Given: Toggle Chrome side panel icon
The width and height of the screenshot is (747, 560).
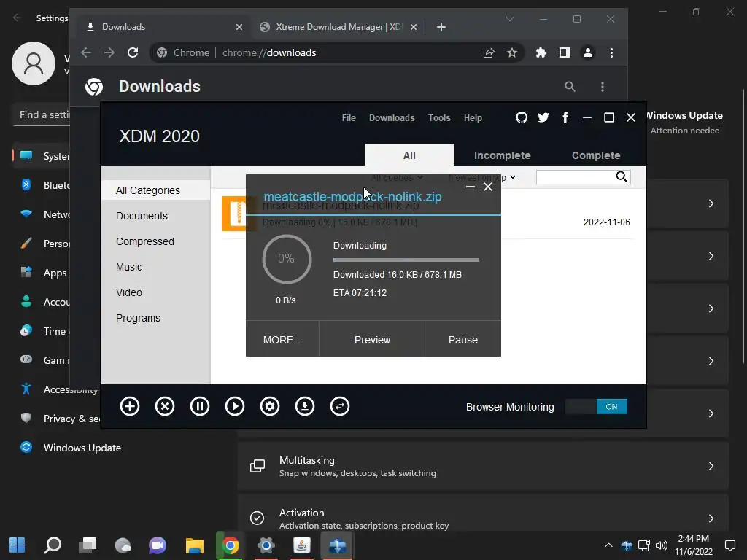Looking at the screenshot, I should coord(565,52).
